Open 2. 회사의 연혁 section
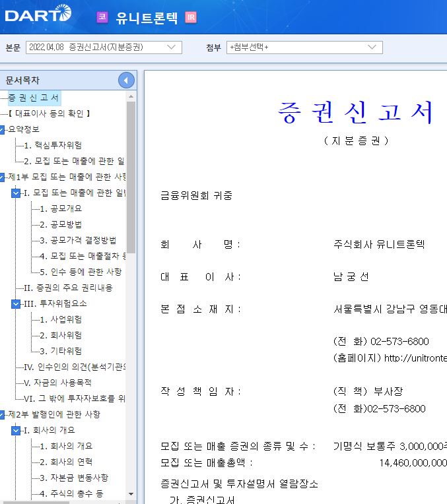447x504 pixels. click(x=66, y=462)
